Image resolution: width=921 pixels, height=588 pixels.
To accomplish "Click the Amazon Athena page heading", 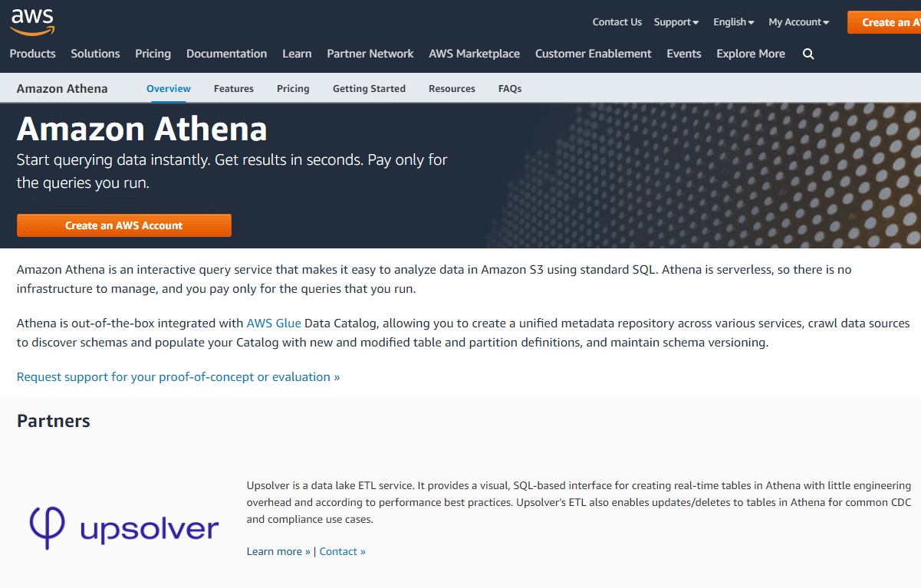I will (142, 129).
